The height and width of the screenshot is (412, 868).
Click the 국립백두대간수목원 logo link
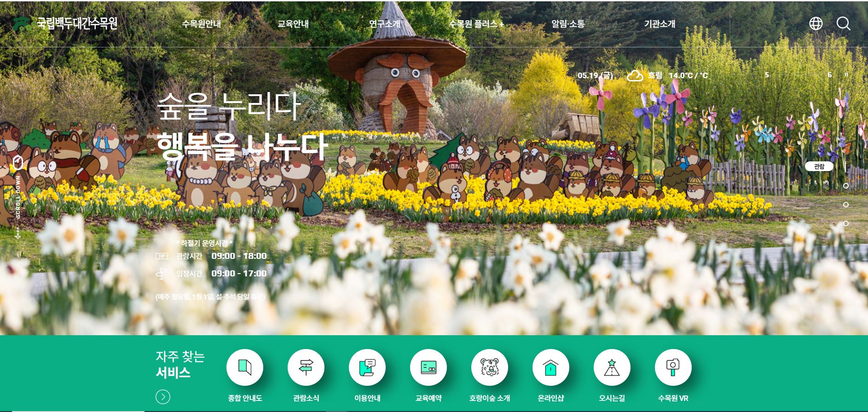pos(65,23)
